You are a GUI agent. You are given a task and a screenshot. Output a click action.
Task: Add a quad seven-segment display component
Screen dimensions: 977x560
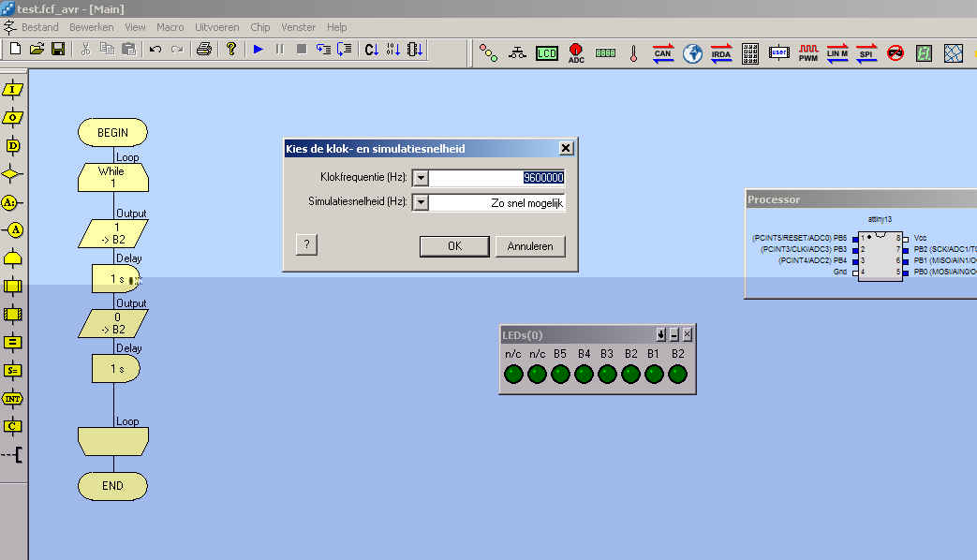605,53
